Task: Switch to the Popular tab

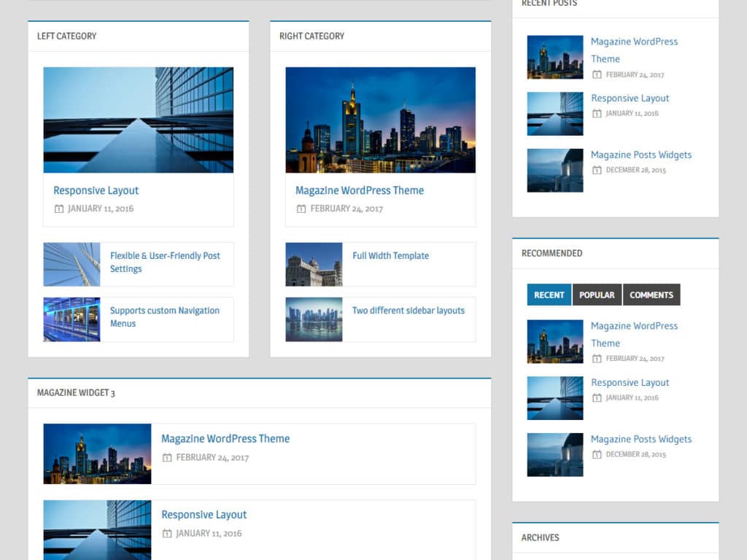Action: (x=597, y=295)
